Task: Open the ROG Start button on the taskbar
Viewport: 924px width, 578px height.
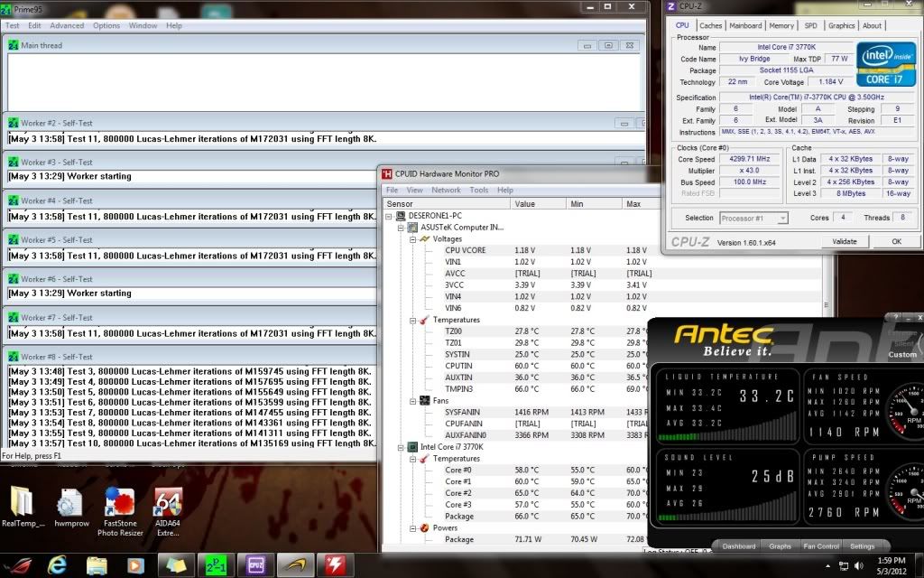Action: coord(17,565)
